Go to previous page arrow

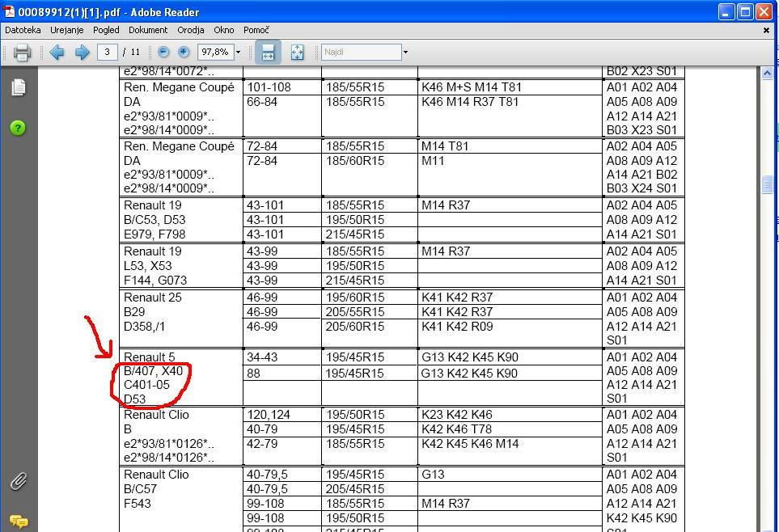(x=57, y=53)
